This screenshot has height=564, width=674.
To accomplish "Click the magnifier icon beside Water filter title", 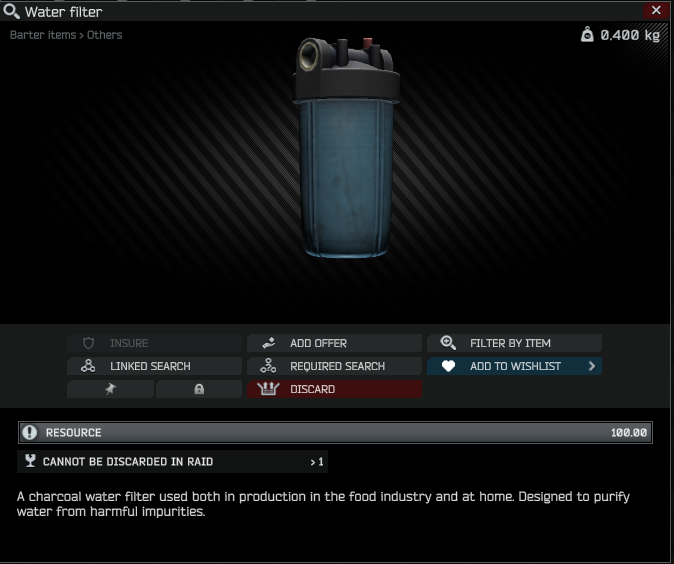I will click(x=11, y=12).
